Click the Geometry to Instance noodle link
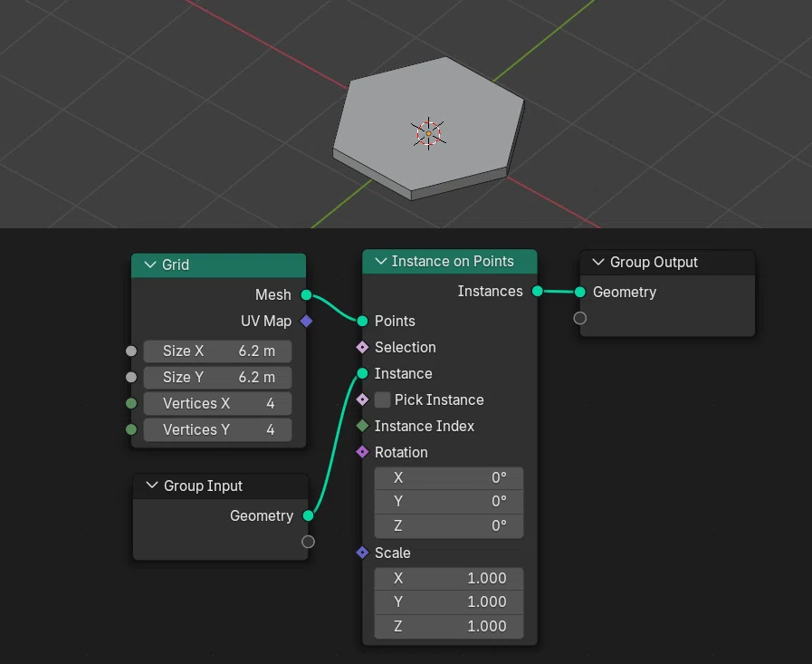 click(335, 446)
